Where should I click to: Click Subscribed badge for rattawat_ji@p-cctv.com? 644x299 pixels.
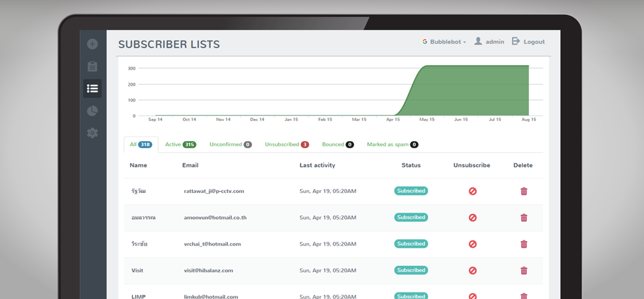[411, 190]
